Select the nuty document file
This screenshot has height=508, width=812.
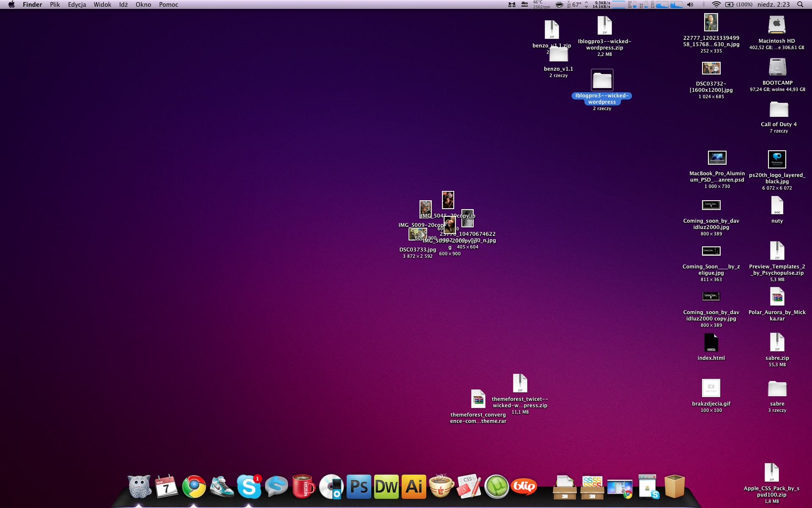(x=777, y=206)
